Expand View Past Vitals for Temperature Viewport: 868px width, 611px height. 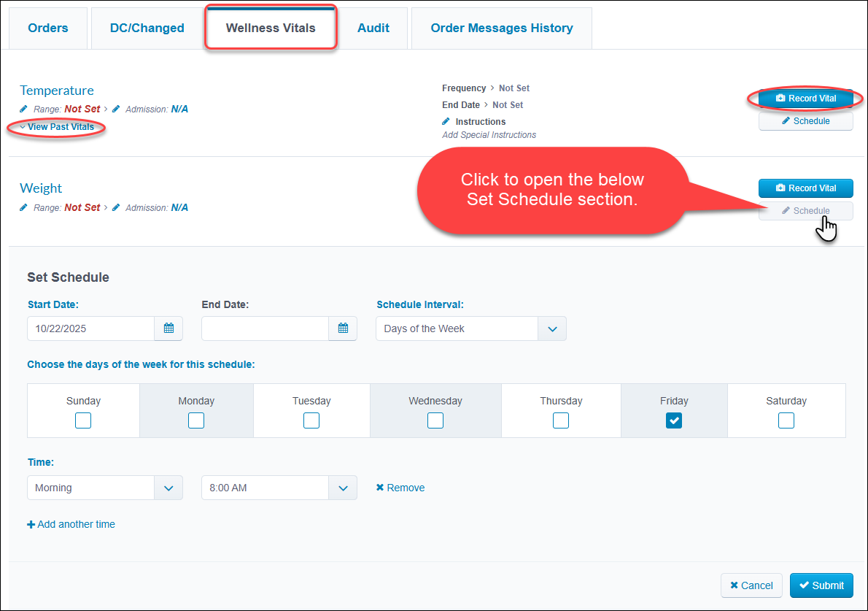click(58, 127)
